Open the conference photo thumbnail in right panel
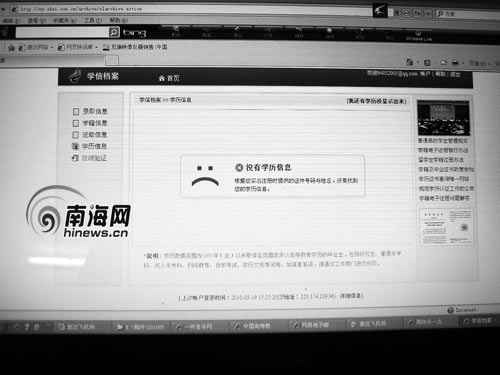This screenshot has height=375, width=500. pyautogui.click(x=443, y=118)
